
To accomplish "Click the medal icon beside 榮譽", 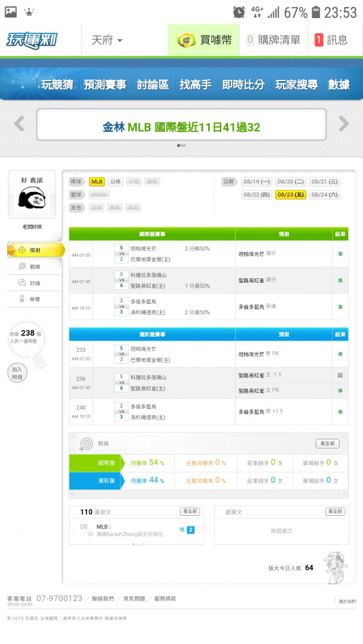I will tap(22, 299).
